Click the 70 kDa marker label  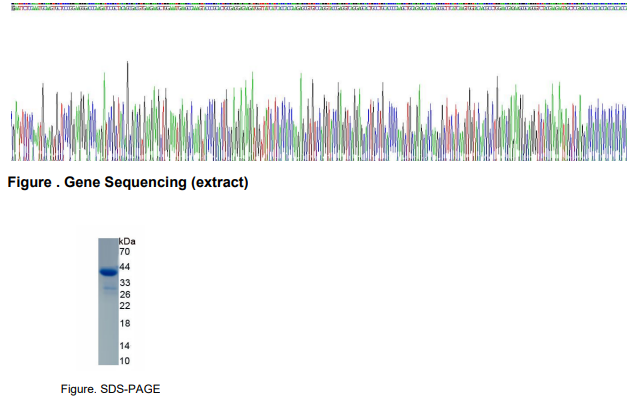pos(125,252)
